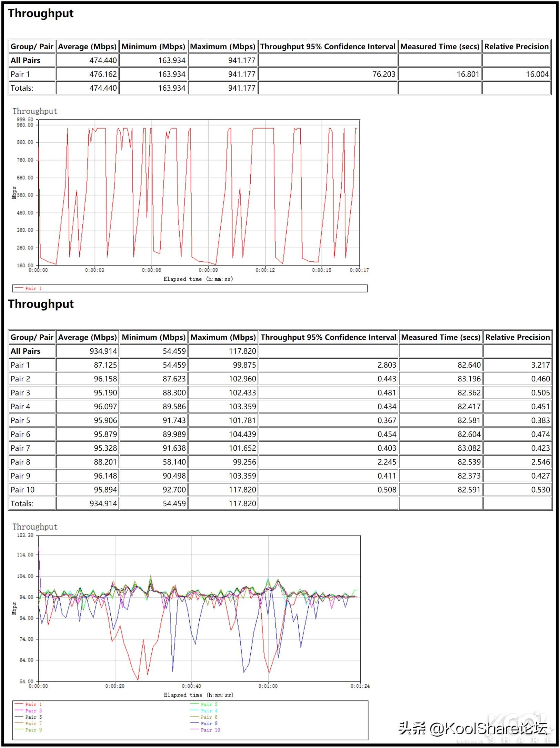Select the Pair 4 cyan legend marker
Viewport: 560px width, 748px height.
point(195,710)
